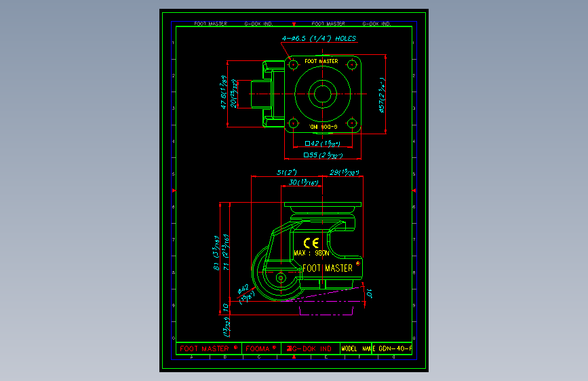This screenshot has width=588, height=381.
Task: Pick the 71 (2 13/16") height dimension
Action: click(x=226, y=252)
